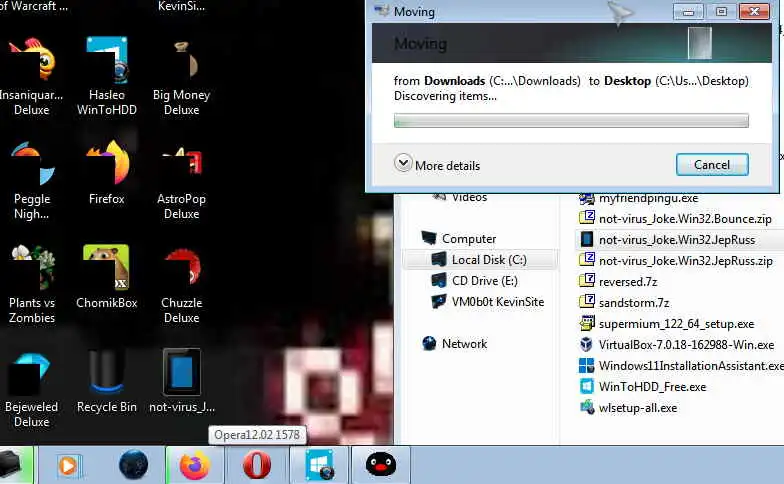Select the not-virus_J... desktop file icon
784x484 pixels.
182,381
